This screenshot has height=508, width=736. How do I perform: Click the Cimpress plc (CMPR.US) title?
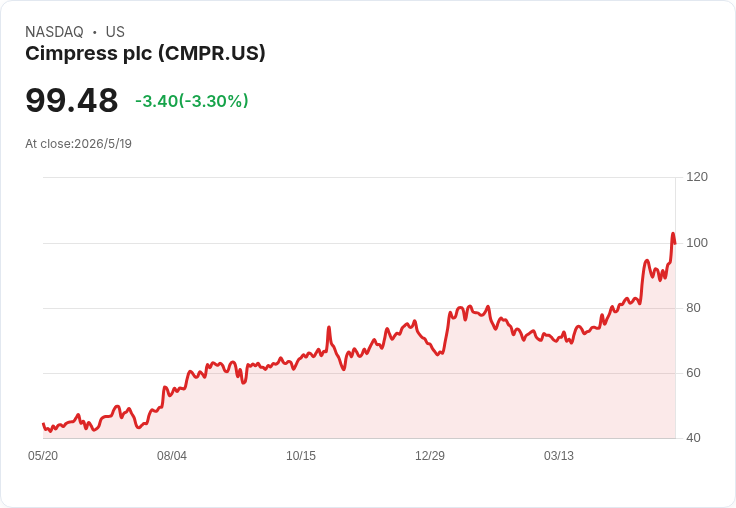(145, 54)
